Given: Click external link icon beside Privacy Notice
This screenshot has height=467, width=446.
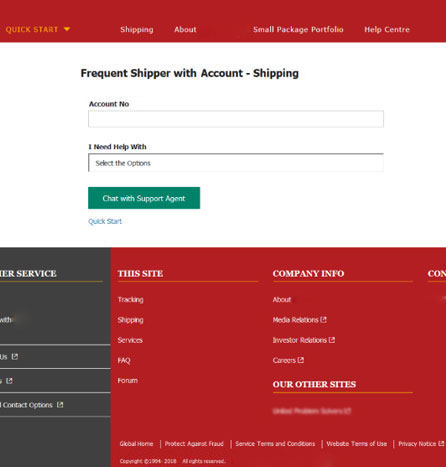Looking at the screenshot, I should click(x=441, y=444).
